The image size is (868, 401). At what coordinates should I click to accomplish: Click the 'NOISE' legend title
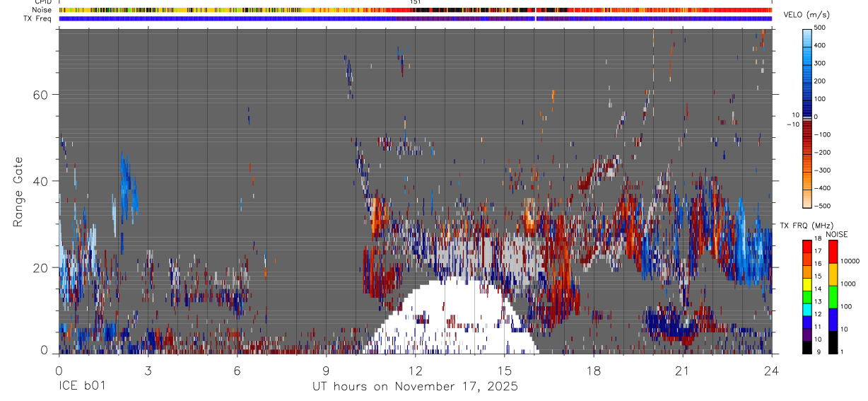[x=837, y=235]
